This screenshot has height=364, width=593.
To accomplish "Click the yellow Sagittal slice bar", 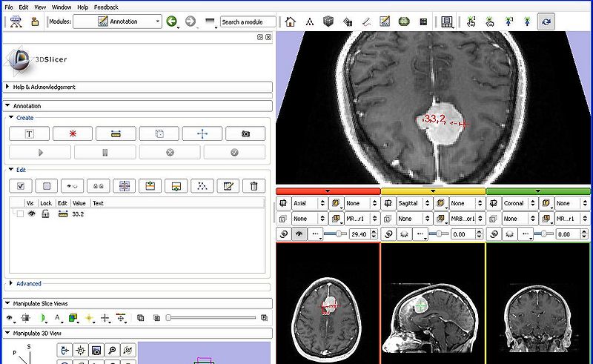I will (433, 191).
